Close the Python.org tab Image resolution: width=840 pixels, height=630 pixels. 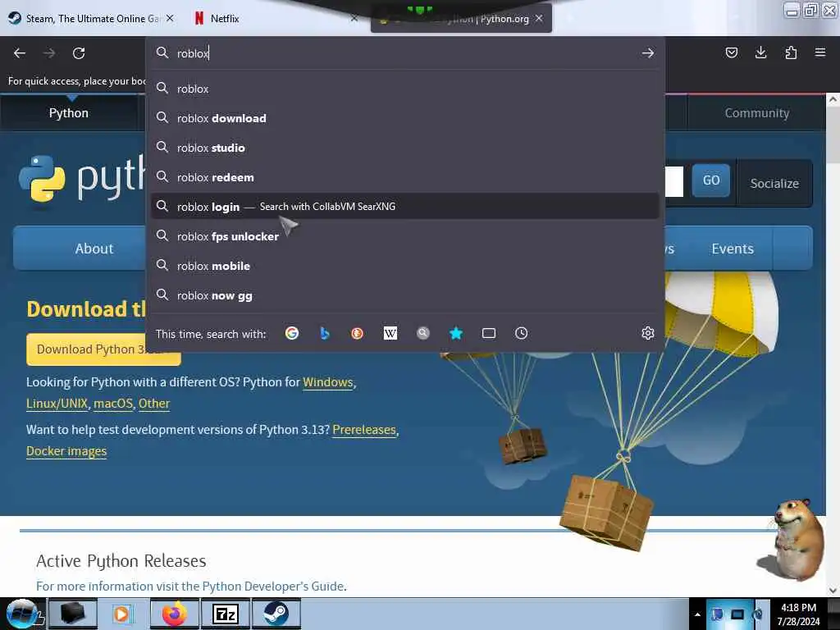(539, 18)
